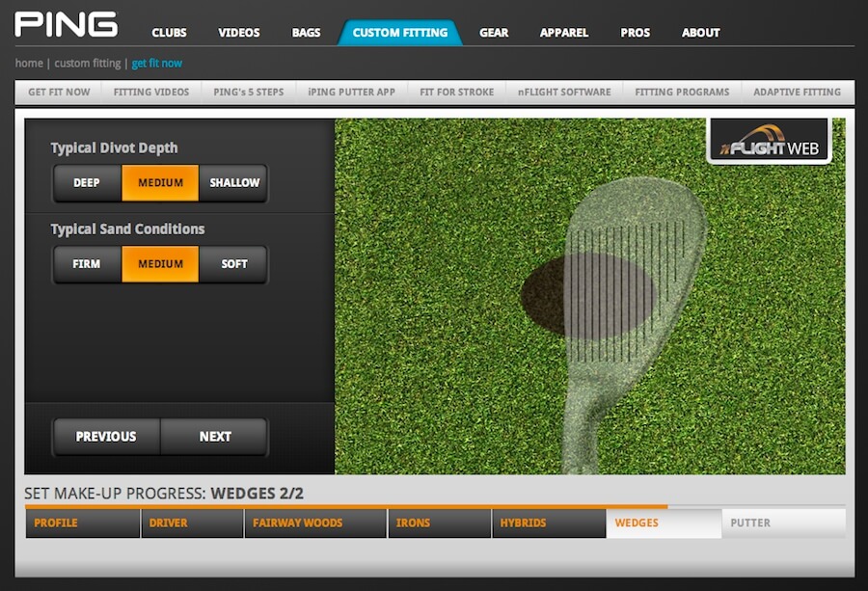Select SHALLOW divot depth
The height and width of the screenshot is (591, 868).
pos(234,182)
